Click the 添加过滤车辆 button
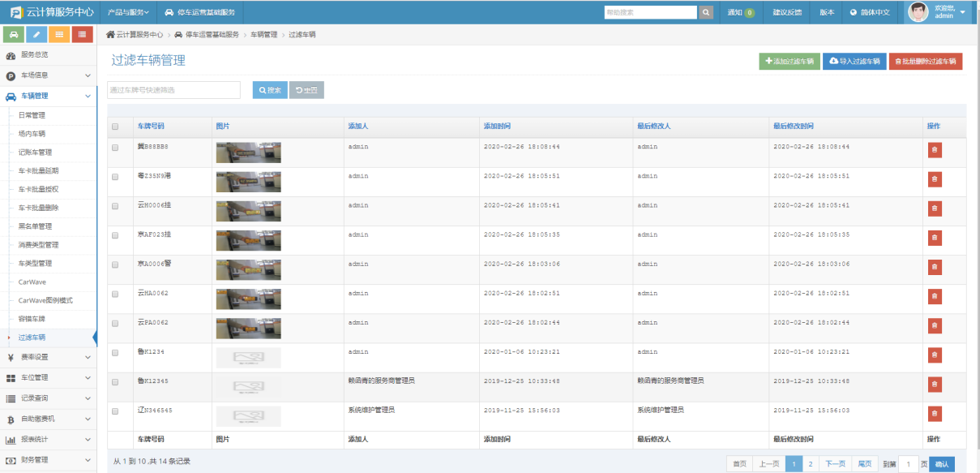 coord(789,62)
